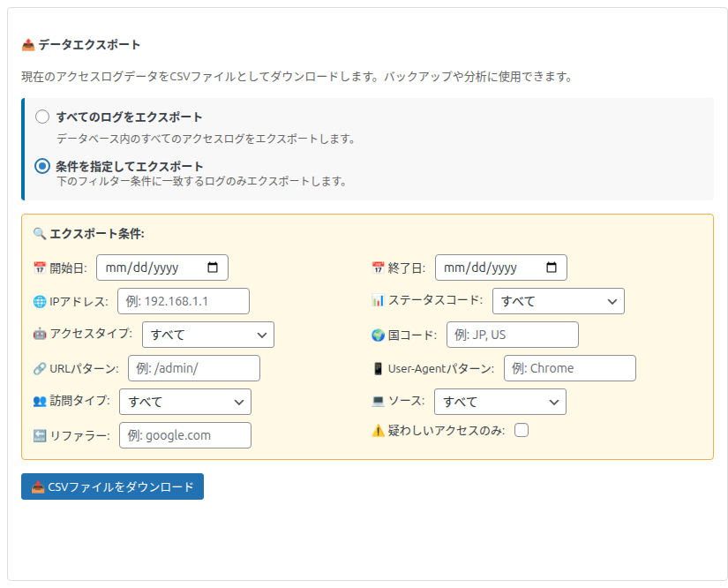Click the URLパターン input field
Viewport: 728px width, 588px height.
[x=194, y=368]
